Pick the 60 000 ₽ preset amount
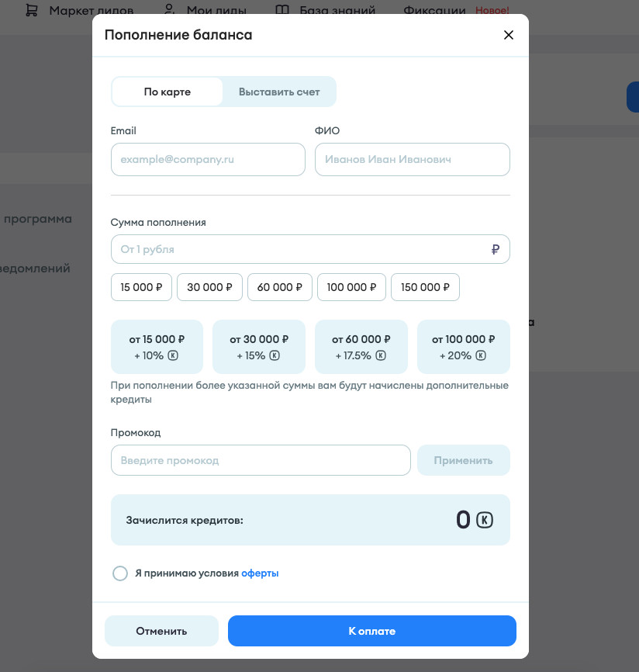The image size is (639, 672). tap(280, 287)
